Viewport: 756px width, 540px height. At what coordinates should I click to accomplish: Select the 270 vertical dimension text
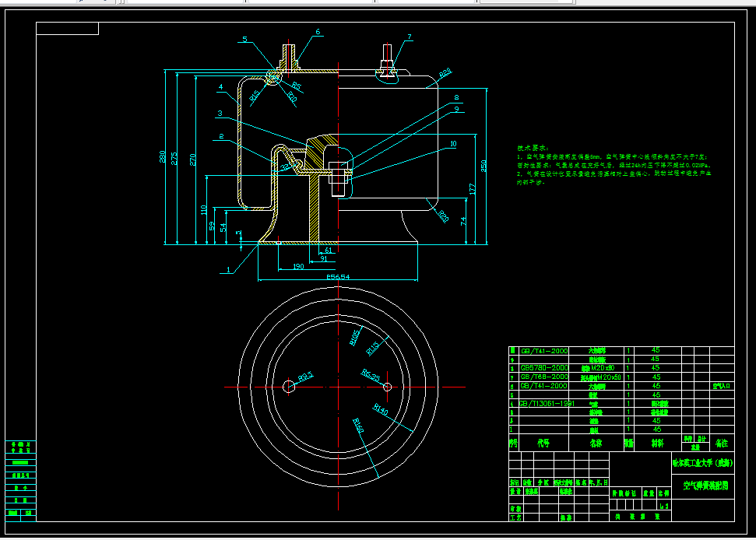(x=193, y=160)
